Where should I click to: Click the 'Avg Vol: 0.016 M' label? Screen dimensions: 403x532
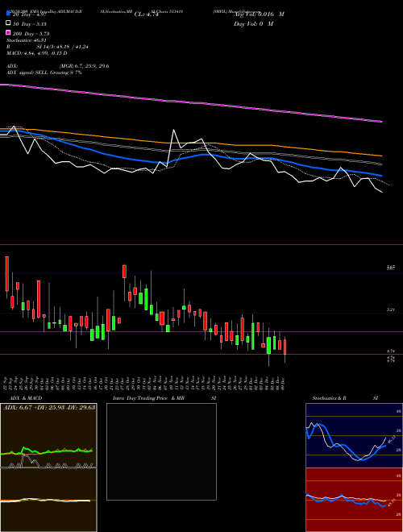259,15
